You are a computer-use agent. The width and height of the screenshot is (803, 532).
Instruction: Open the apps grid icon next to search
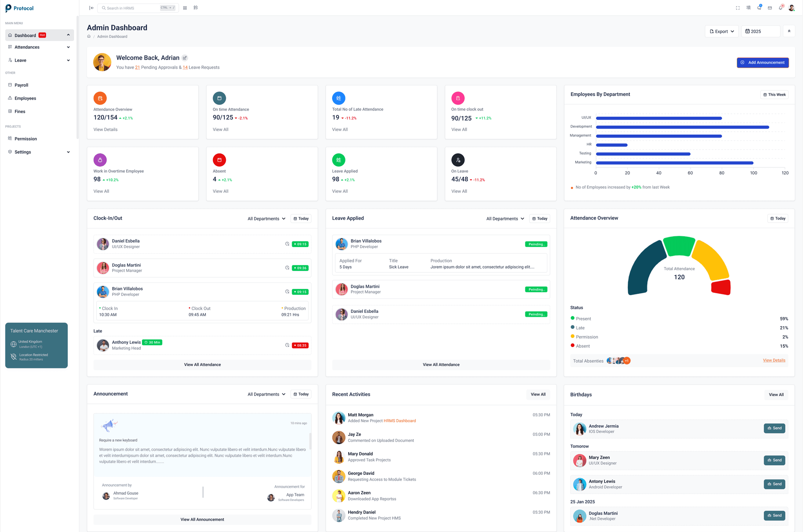[x=185, y=7]
